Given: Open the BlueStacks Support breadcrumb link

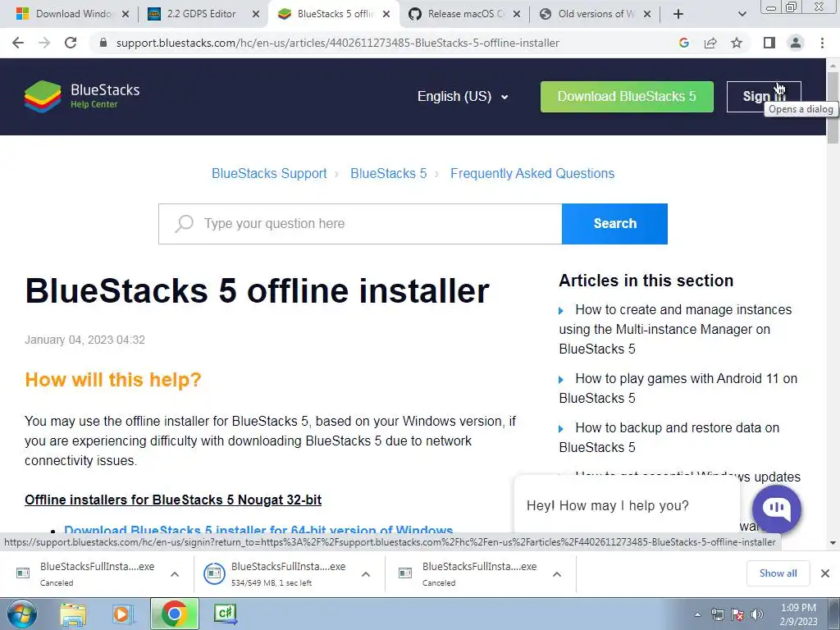Looking at the screenshot, I should [269, 174].
